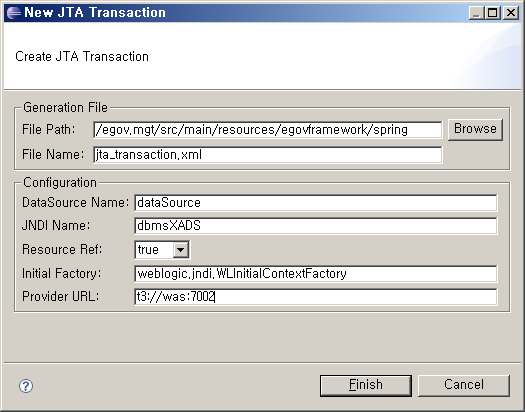Maximize the New JTA Transaction dialog
Screen dimensions: 525x412
[493, 13]
